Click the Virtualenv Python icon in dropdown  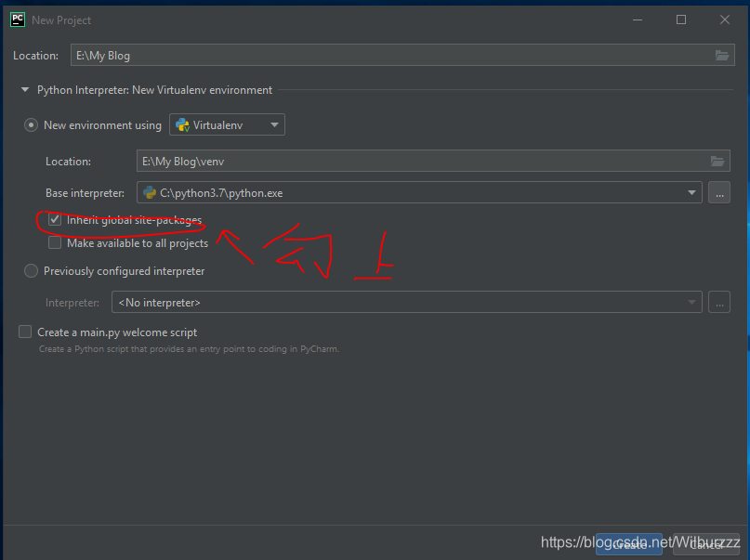click(x=183, y=125)
